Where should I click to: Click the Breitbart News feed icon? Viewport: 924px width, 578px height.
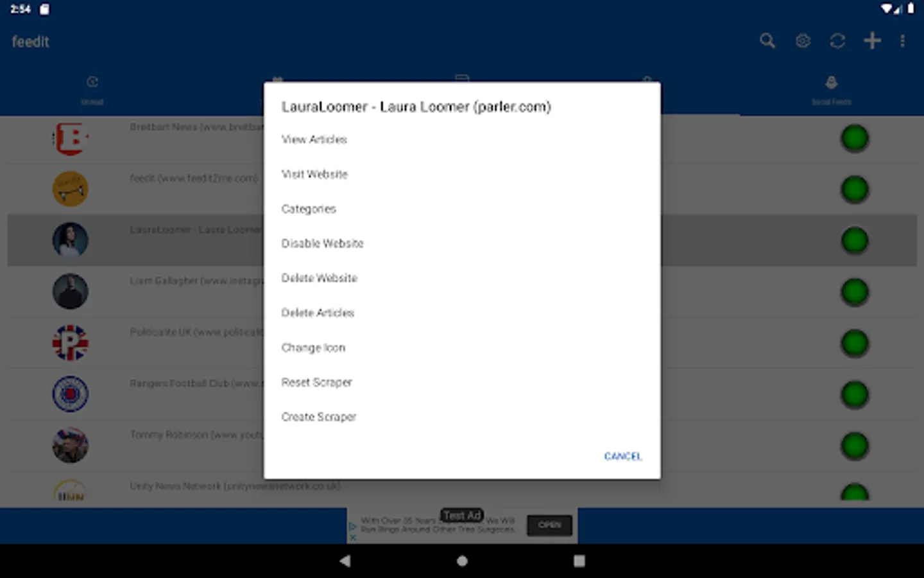point(70,138)
